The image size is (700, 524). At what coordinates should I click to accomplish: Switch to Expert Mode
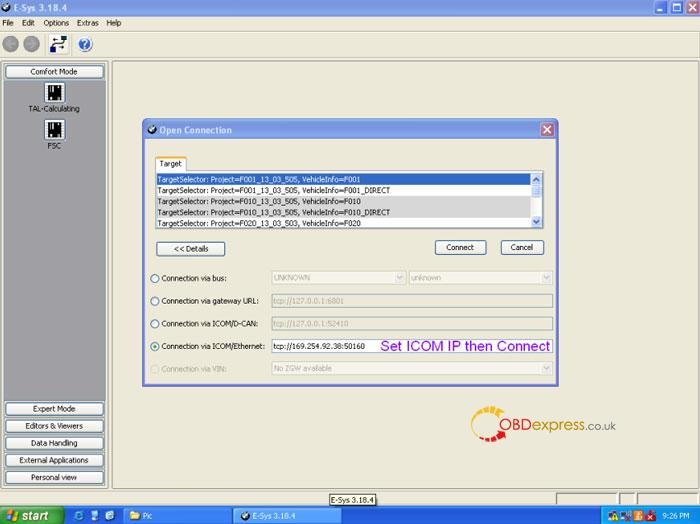click(x=54, y=409)
